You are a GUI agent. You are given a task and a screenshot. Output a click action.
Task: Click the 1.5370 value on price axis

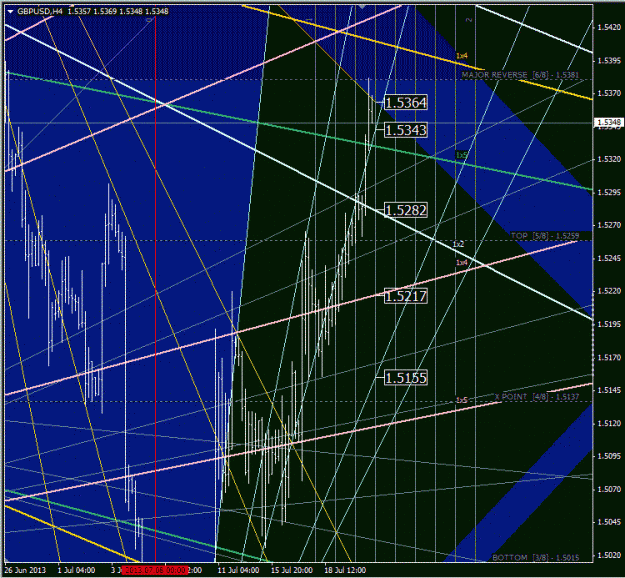point(609,93)
